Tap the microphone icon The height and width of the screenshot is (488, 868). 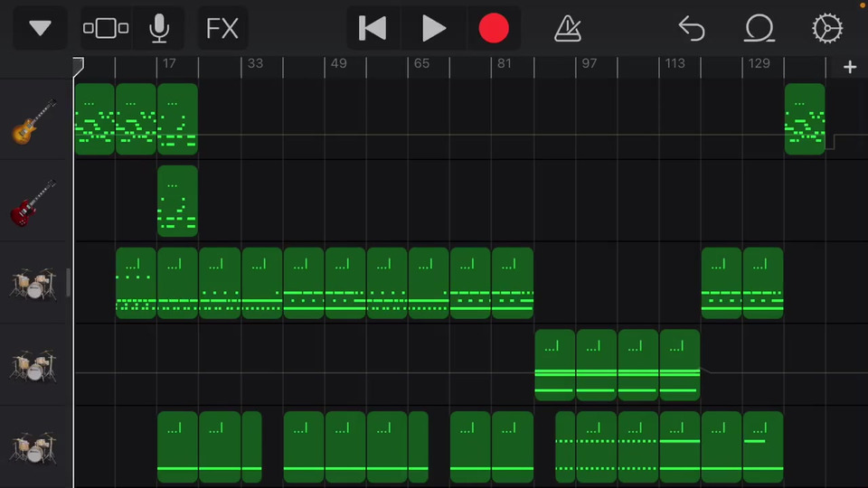pyautogui.click(x=159, y=28)
